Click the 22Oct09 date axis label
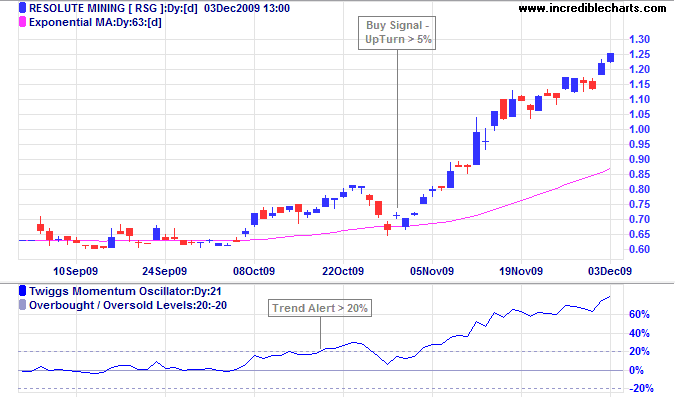 pyautogui.click(x=343, y=271)
